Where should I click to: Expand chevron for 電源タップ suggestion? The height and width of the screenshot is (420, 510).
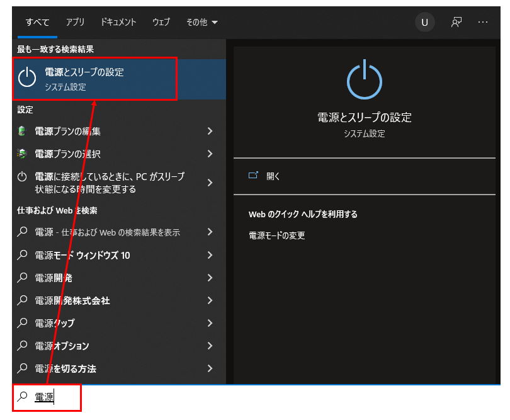pyautogui.click(x=210, y=323)
